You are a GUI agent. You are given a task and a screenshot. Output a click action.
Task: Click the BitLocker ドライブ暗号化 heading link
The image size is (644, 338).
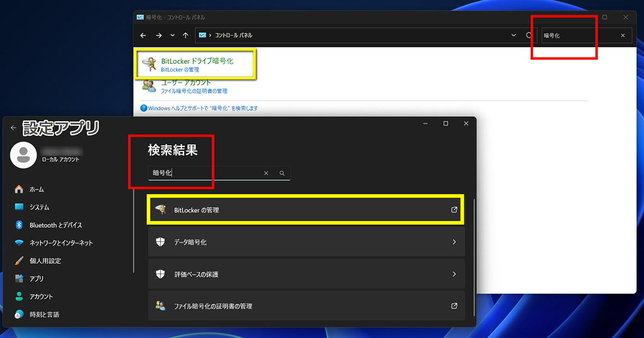click(197, 61)
